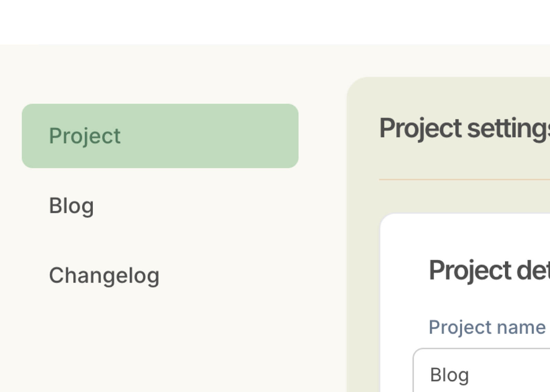The height and width of the screenshot is (392, 550).
Task: Select the Project sidebar item
Action: coord(160,136)
